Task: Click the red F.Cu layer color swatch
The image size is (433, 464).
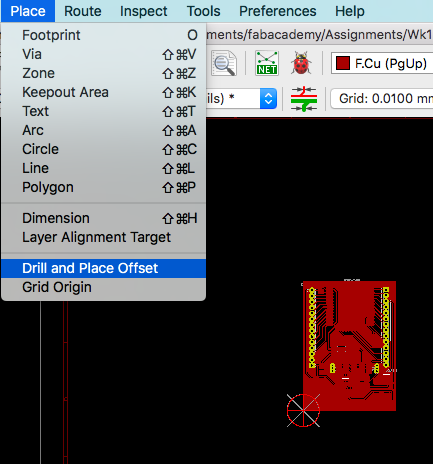Action: 343,63
